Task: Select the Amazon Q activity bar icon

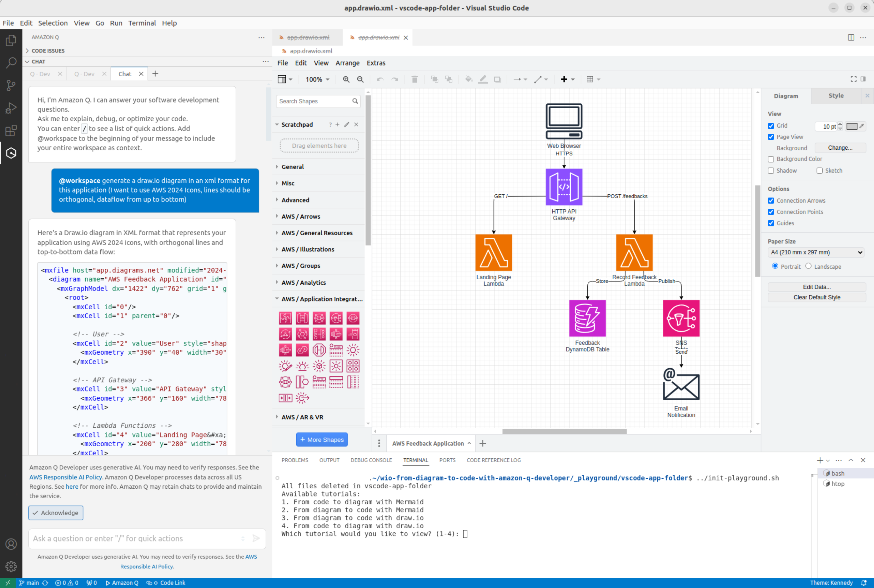Action: [11, 153]
